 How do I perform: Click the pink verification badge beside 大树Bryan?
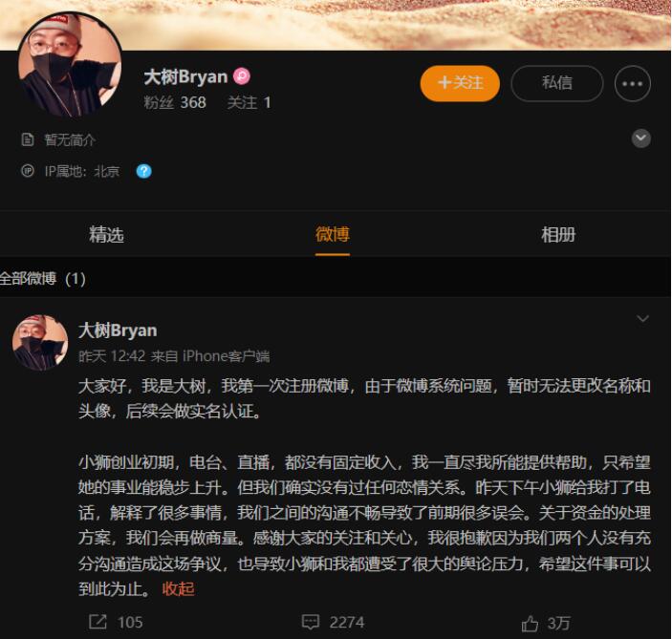click(x=242, y=76)
